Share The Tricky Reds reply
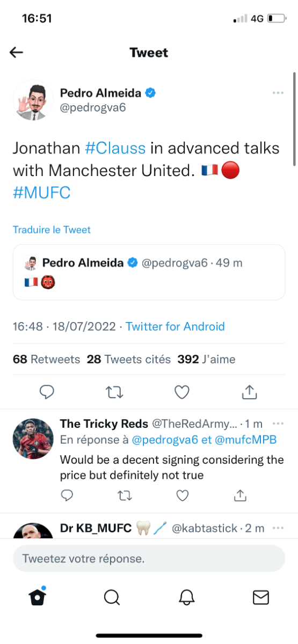Screen dimensions: 298x644 (241, 495)
